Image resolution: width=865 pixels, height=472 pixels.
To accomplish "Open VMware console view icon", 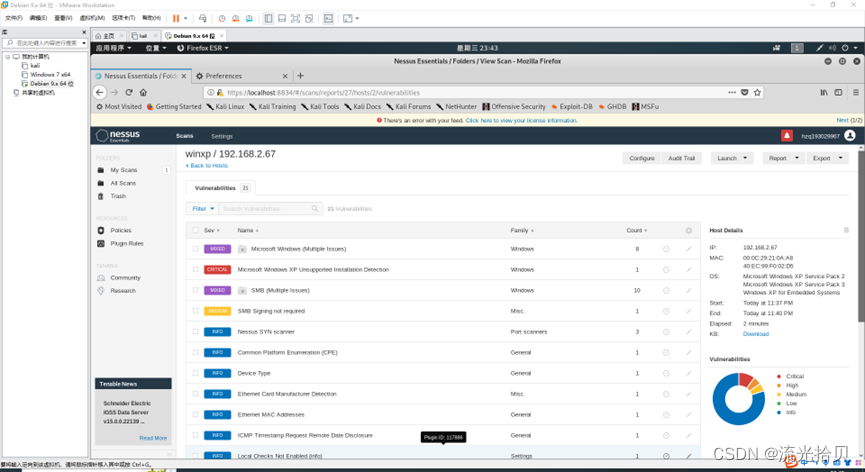I will 328,18.
